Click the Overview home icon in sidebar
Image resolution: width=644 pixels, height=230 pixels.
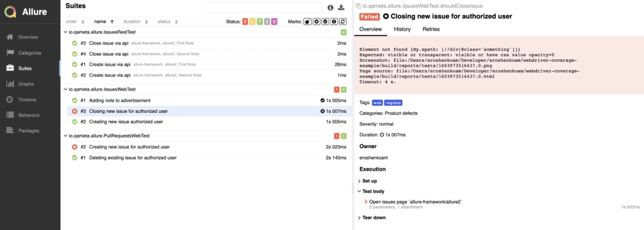pyautogui.click(x=10, y=37)
